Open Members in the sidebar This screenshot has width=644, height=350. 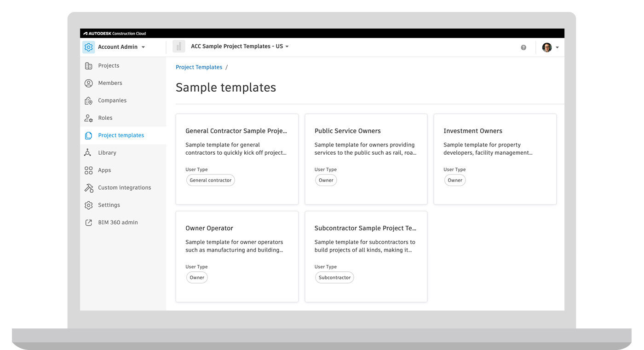pos(123,83)
